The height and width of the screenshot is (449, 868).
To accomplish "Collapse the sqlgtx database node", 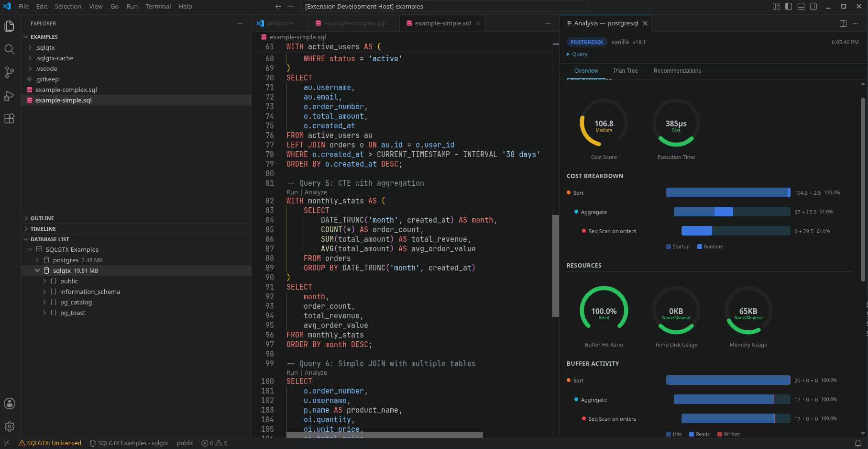I will click(x=37, y=270).
